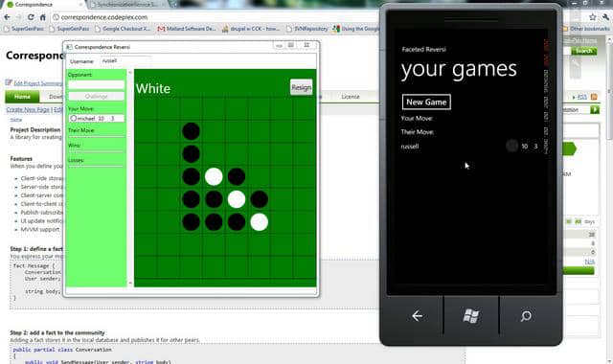The width and height of the screenshot is (613, 364).
Task: Click the white piece in the bottom row of pieces
Action: tap(260, 222)
